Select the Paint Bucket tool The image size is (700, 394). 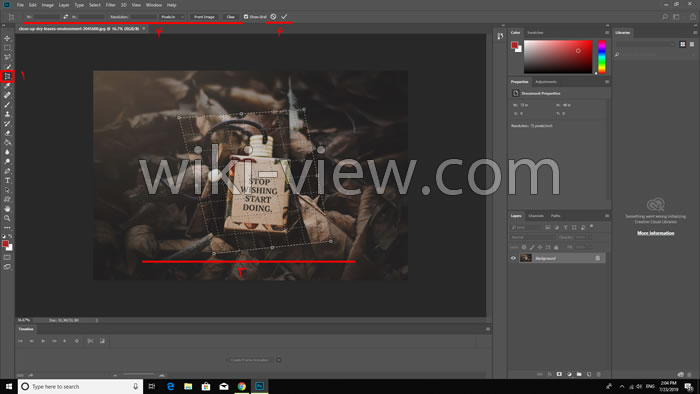click(x=7, y=142)
